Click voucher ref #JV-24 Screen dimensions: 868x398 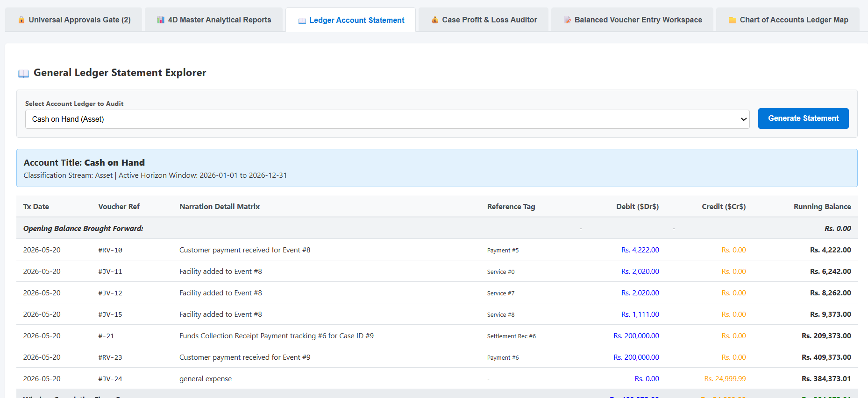(110, 379)
